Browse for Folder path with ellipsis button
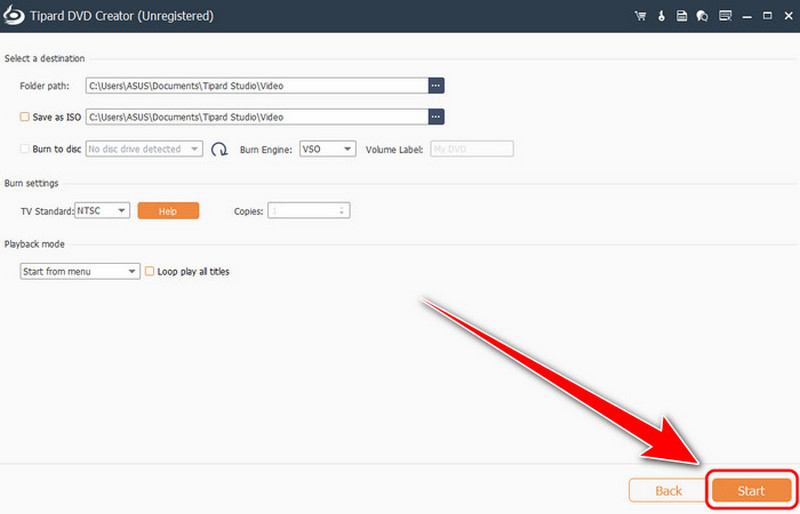This screenshot has height=514, width=800. [436, 86]
